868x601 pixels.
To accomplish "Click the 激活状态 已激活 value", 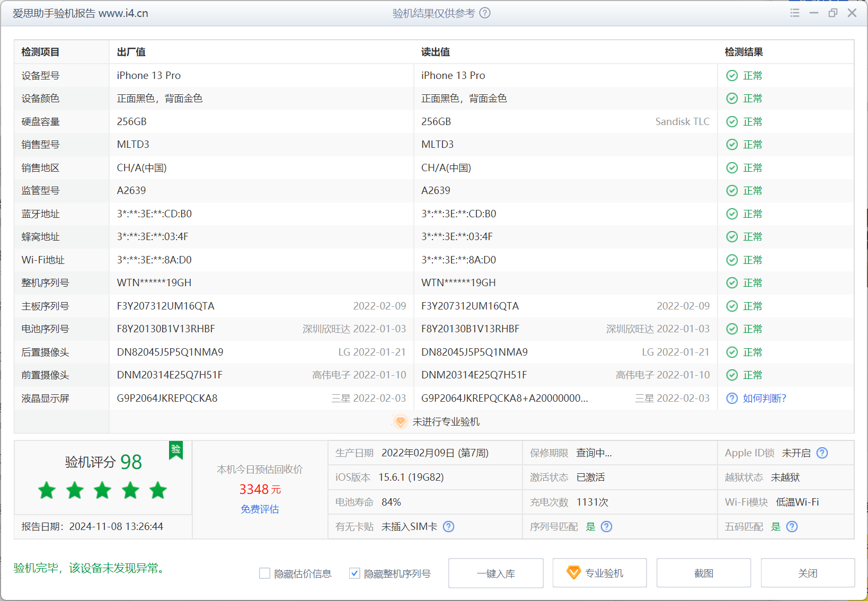I will click(591, 478).
